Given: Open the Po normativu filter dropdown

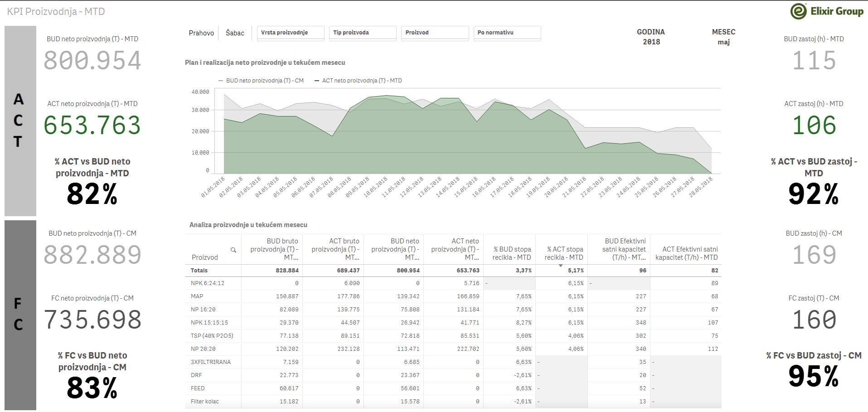Looking at the screenshot, I should click(x=507, y=33).
